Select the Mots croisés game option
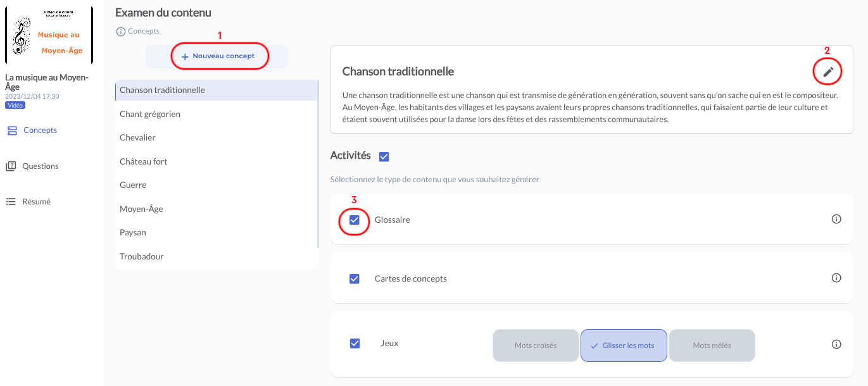 pyautogui.click(x=536, y=346)
